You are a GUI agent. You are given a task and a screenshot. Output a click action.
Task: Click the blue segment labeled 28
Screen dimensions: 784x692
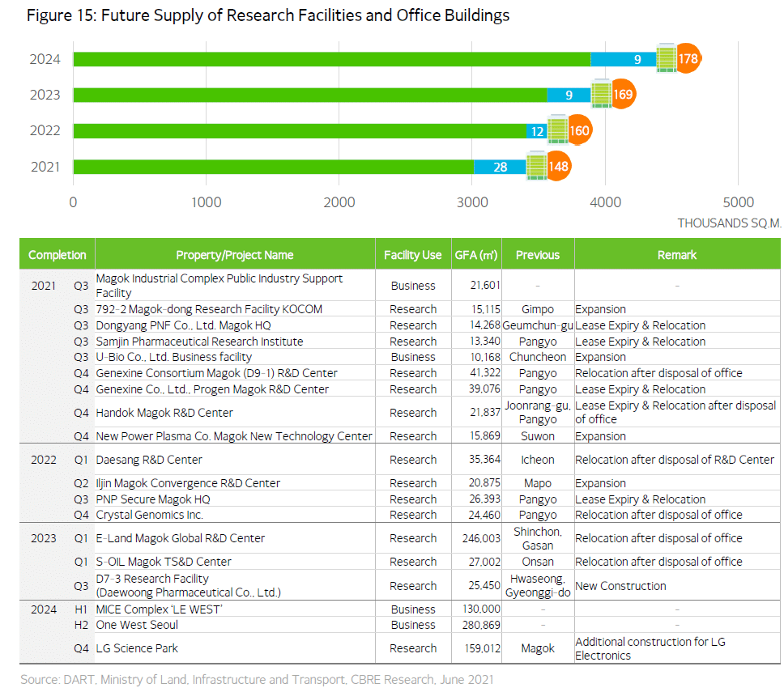[x=500, y=167]
